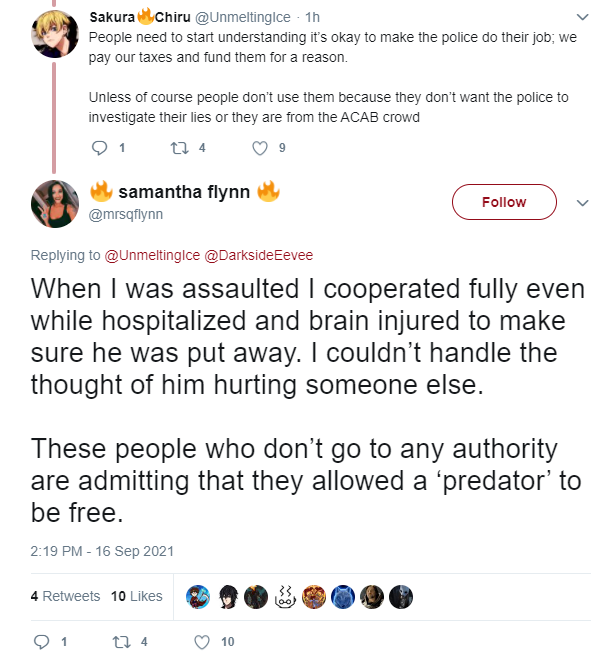Open the outlined face doodle liker avatar
The width and height of the screenshot is (613, 670).
pos(285,597)
